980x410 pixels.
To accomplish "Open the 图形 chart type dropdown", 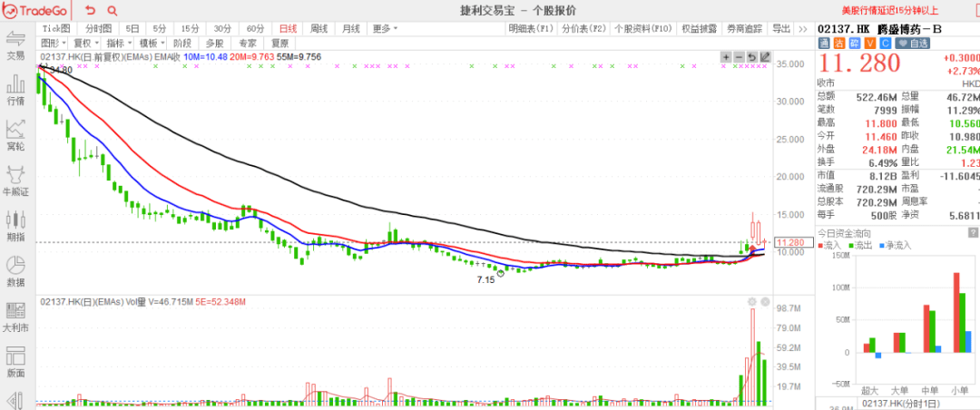I will point(54,44).
